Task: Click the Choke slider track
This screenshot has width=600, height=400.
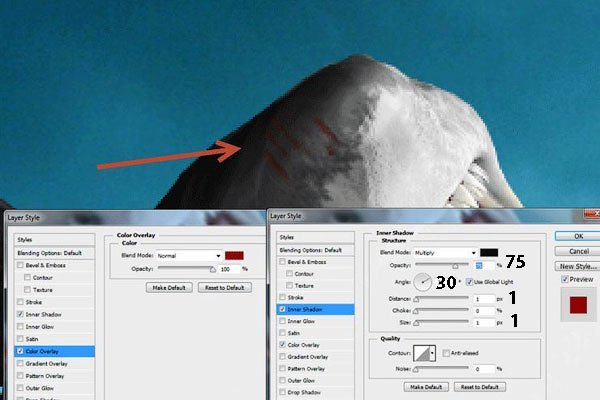Action: coord(442,310)
